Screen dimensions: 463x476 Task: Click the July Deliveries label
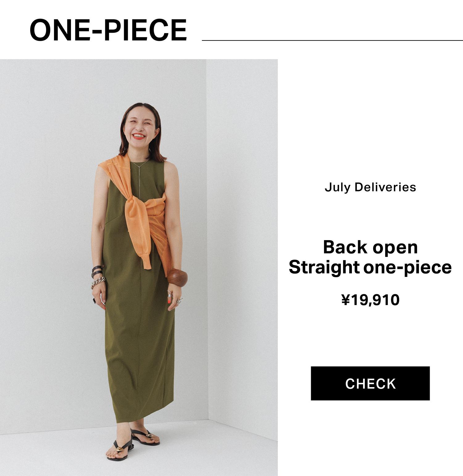370,187
